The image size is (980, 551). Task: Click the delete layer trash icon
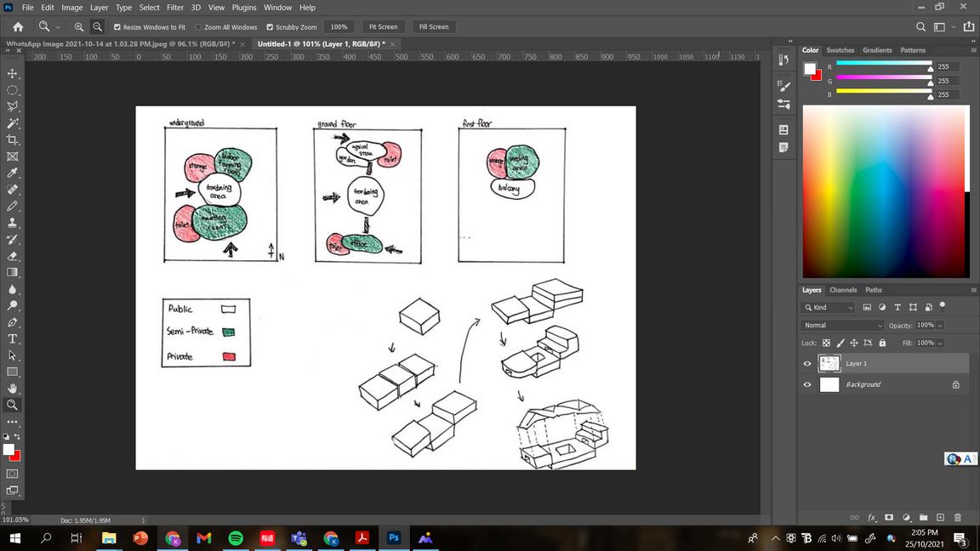click(958, 517)
